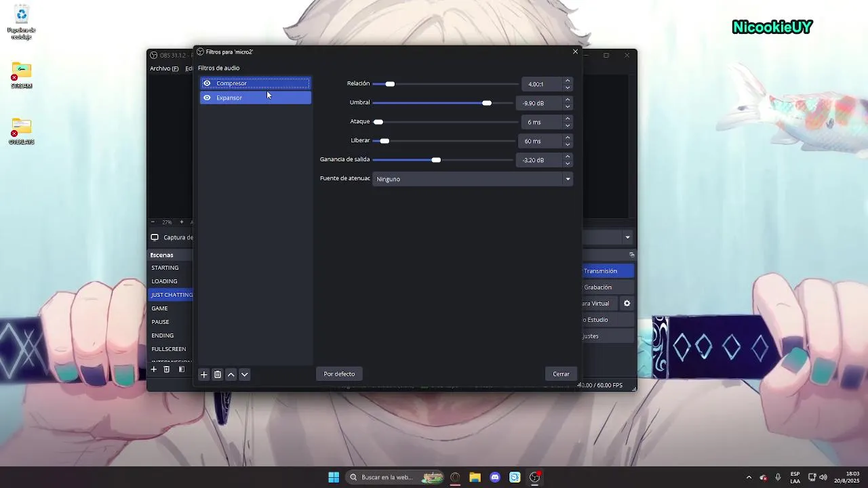The height and width of the screenshot is (488, 868).
Task: Click the taskbar search box
Action: point(395,477)
